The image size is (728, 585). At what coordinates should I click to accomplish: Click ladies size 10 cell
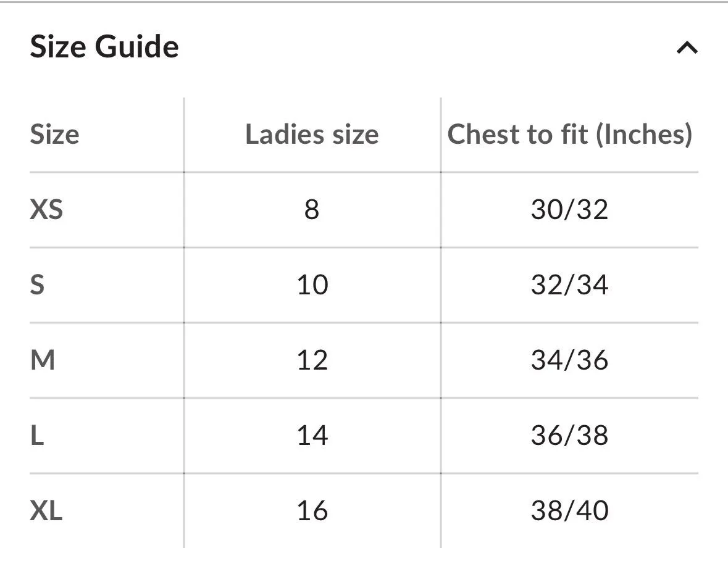coord(312,285)
